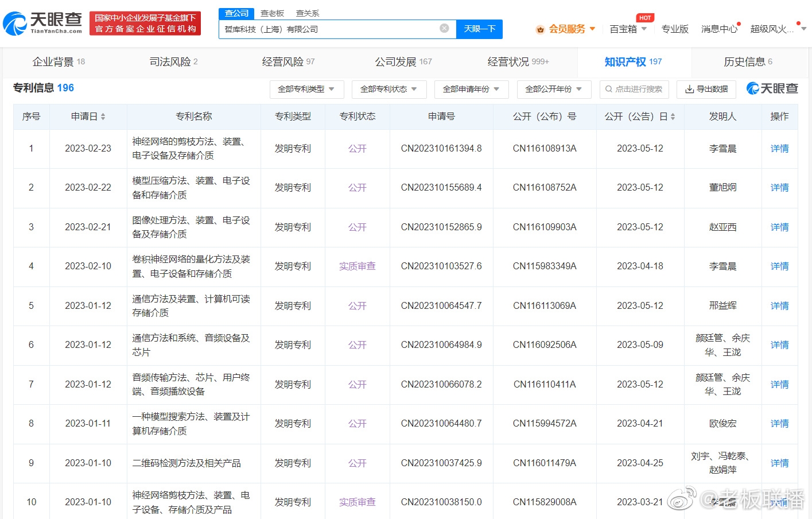Click the download icon in 导出数据
Image resolution: width=812 pixels, height=519 pixels.
pyautogui.click(x=689, y=89)
